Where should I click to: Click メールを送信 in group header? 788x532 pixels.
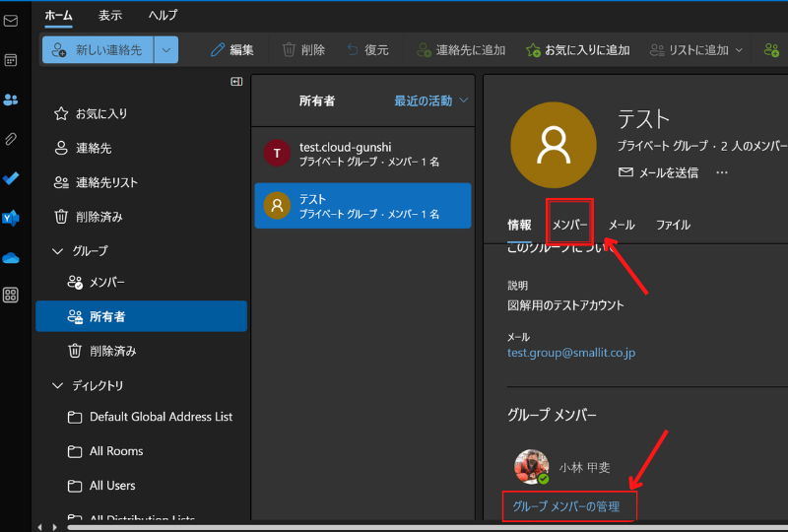point(658,172)
